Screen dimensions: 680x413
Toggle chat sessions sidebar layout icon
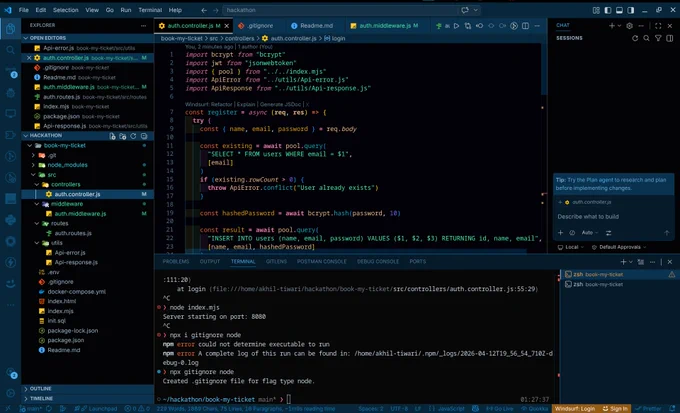click(x=670, y=38)
